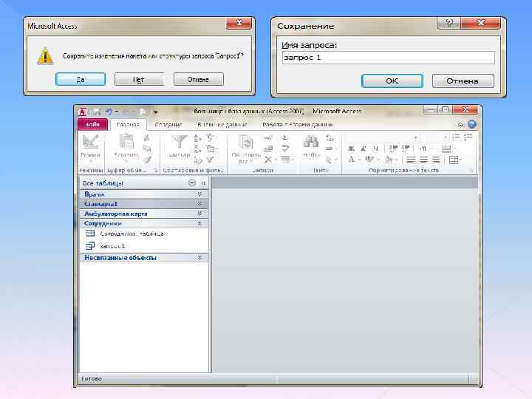
Task: Click Да in the Microsoft Access dialog
Action: (x=81, y=79)
